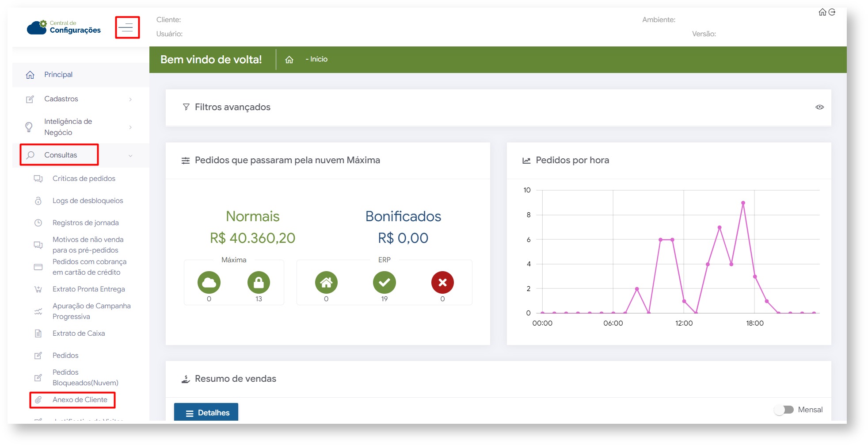Click the home icon in top-right corner

tap(822, 12)
